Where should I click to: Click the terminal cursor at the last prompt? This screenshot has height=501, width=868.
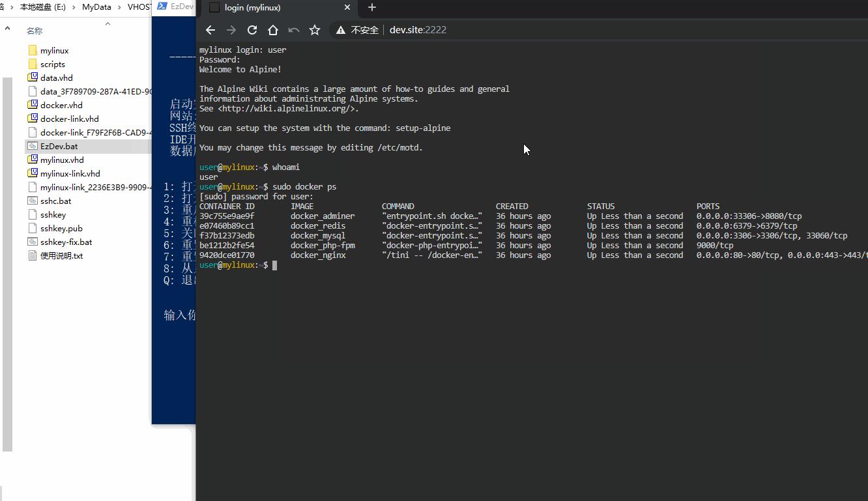(x=275, y=265)
